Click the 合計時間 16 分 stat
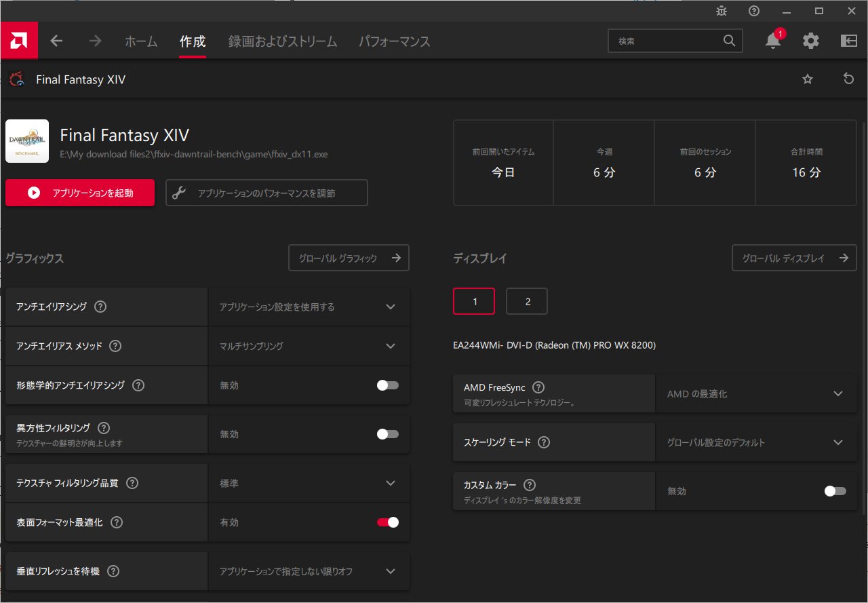This screenshot has height=603, width=868. (x=806, y=163)
